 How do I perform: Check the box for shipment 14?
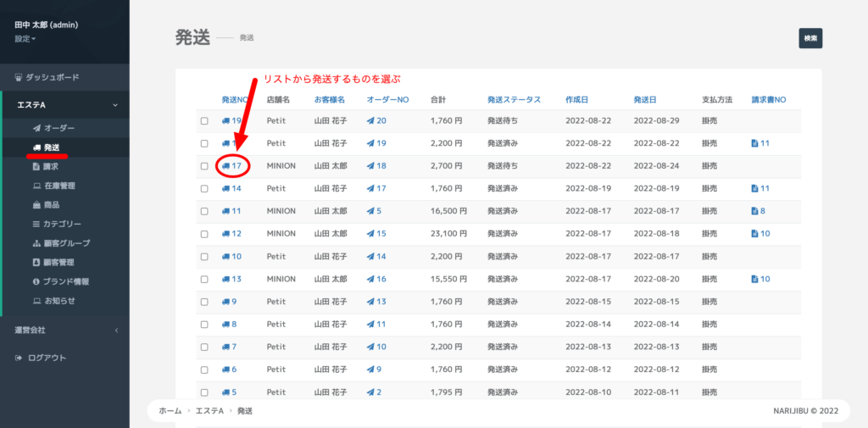tap(204, 189)
